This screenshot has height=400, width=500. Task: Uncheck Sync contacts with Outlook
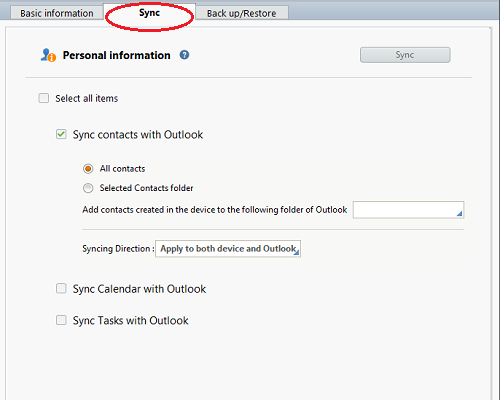tap(61, 134)
